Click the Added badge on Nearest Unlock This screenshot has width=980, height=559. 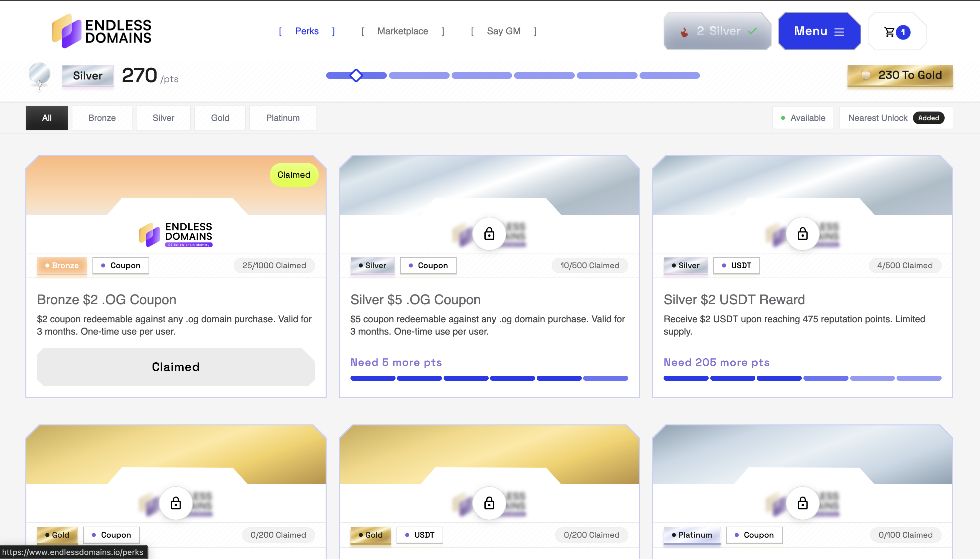[928, 118]
